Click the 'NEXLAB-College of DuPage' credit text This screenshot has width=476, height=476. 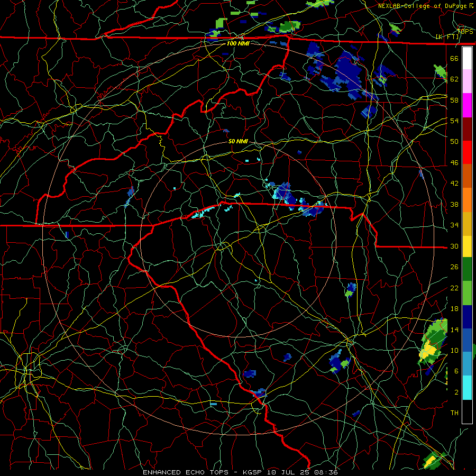[423, 6]
